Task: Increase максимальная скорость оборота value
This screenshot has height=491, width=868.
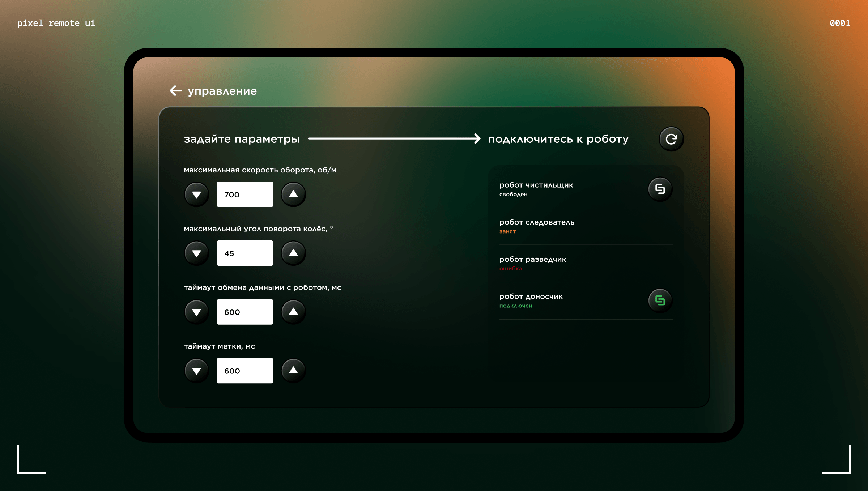Action: click(x=293, y=195)
